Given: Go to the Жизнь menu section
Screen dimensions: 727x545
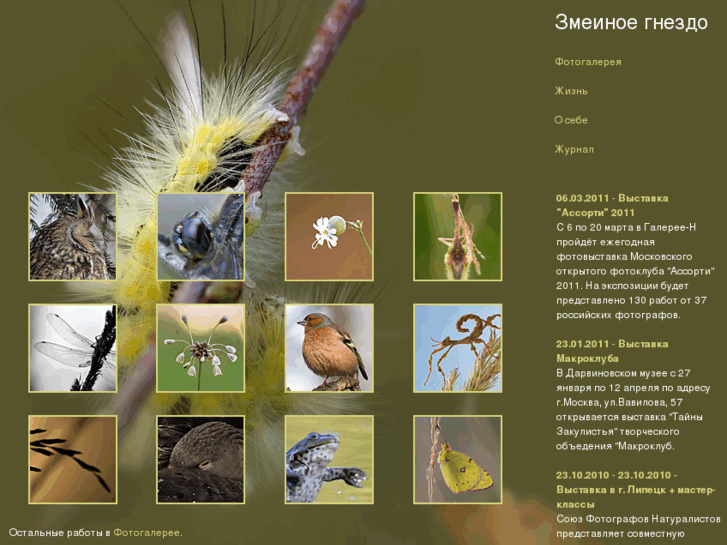Looking at the screenshot, I should (x=571, y=91).
